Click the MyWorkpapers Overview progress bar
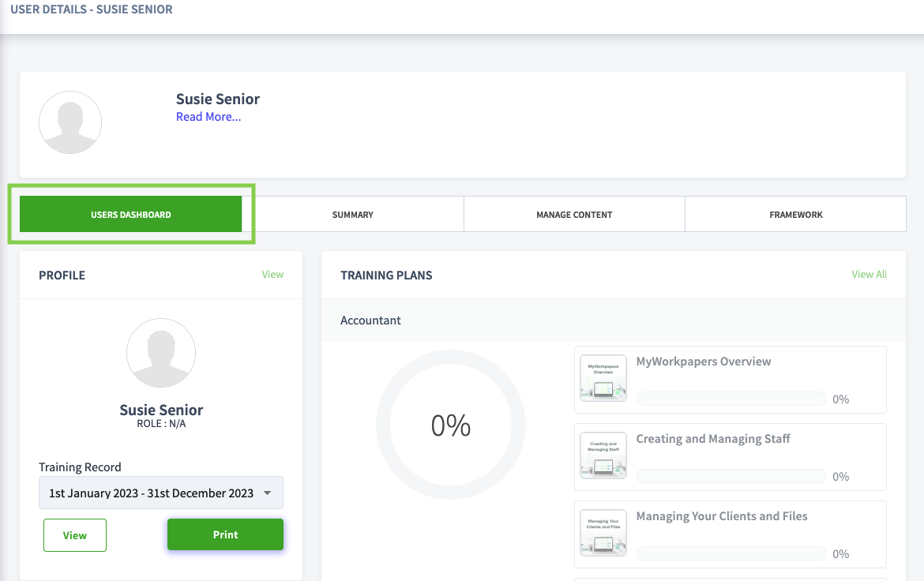Image resolution: width=924 pixels, height=581 pixels. tap(731, 399)
